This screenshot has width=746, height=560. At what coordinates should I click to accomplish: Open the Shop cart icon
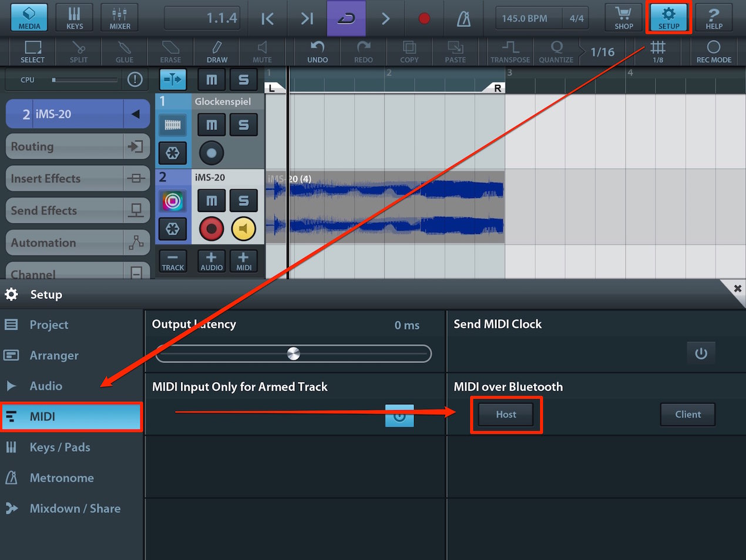623,18
